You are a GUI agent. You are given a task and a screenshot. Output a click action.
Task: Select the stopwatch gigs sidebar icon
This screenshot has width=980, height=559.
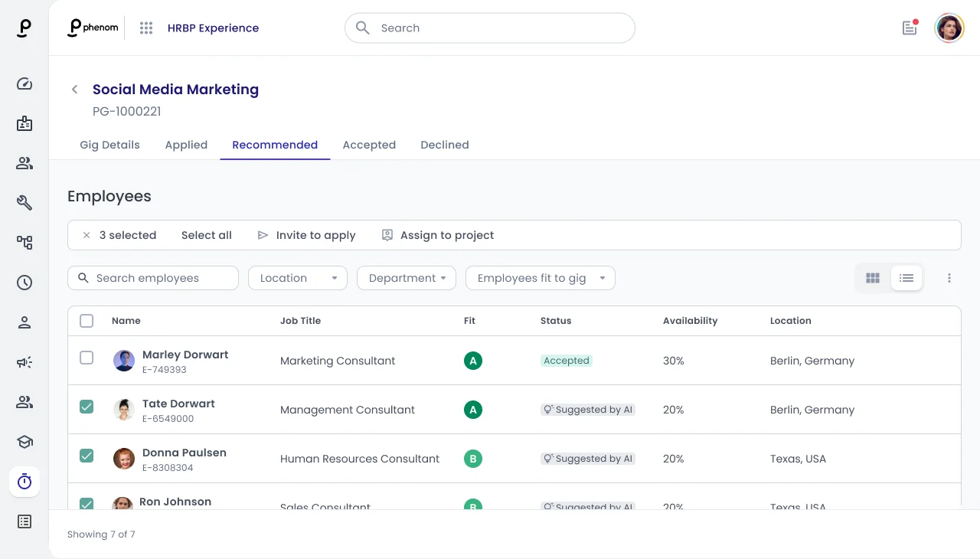coord(24,482)
